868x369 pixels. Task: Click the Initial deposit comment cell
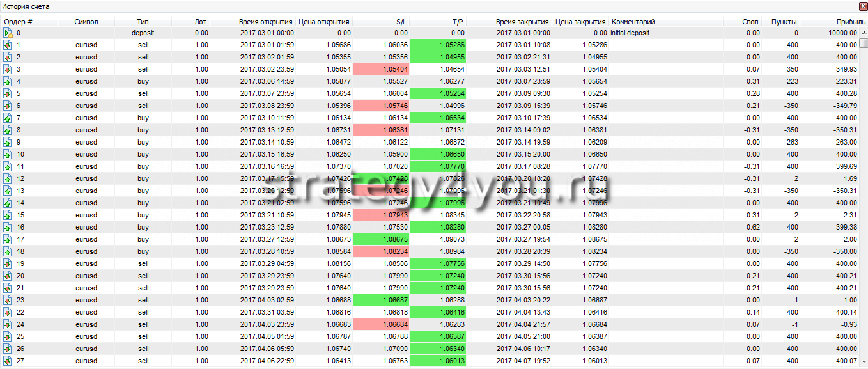(630, 33)
